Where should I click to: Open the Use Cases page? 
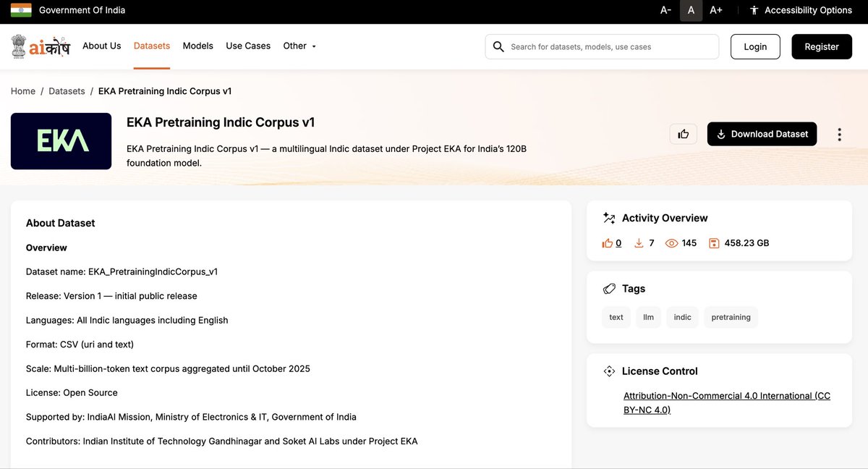point(248,46)
